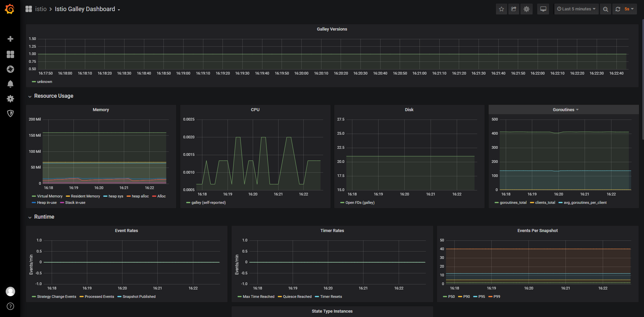Toggle Stack in-use legend series
This screenshot has width=644, height=317.
[x=75, y=202]
